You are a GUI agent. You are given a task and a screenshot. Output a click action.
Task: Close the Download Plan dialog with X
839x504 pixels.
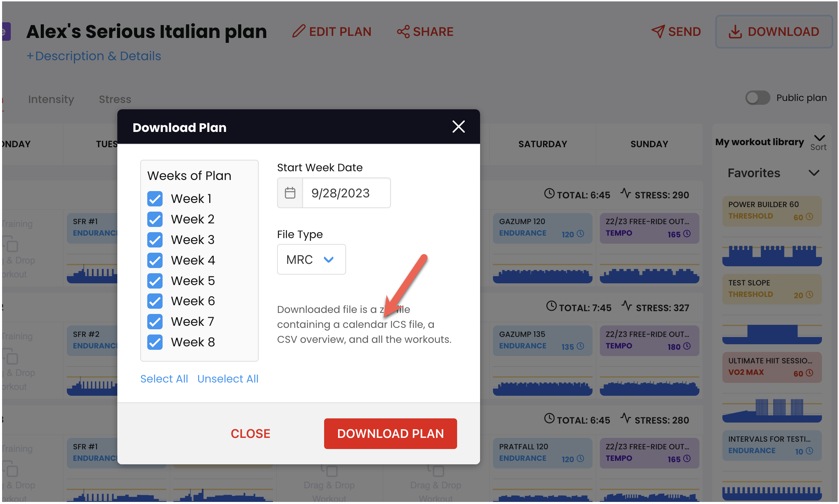click(458, 127)
